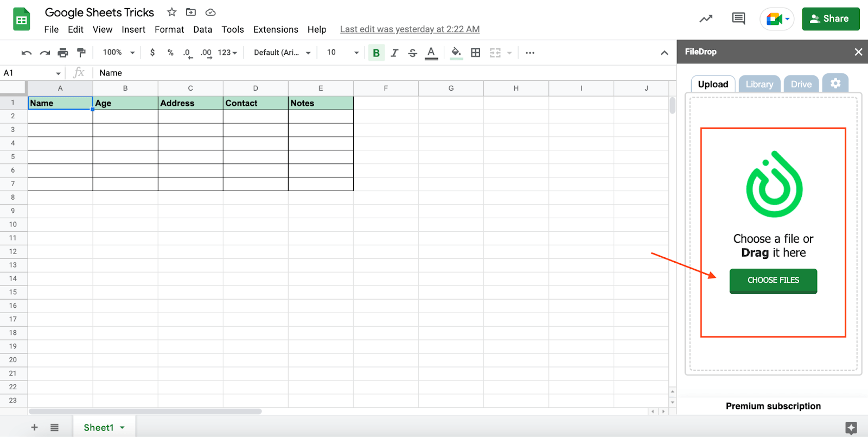Switch to the Upload tab
Viewport: 868px width, 437px height.
[713, 84]
